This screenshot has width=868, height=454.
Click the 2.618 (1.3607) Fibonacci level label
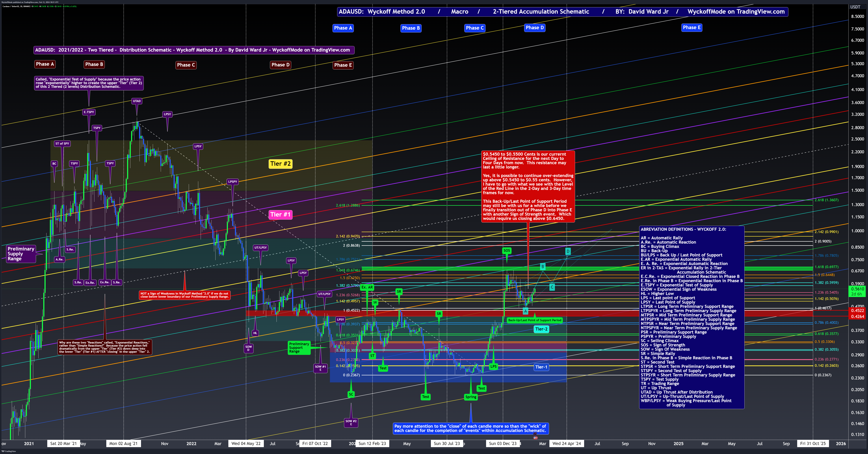click(x=827, y=200)
